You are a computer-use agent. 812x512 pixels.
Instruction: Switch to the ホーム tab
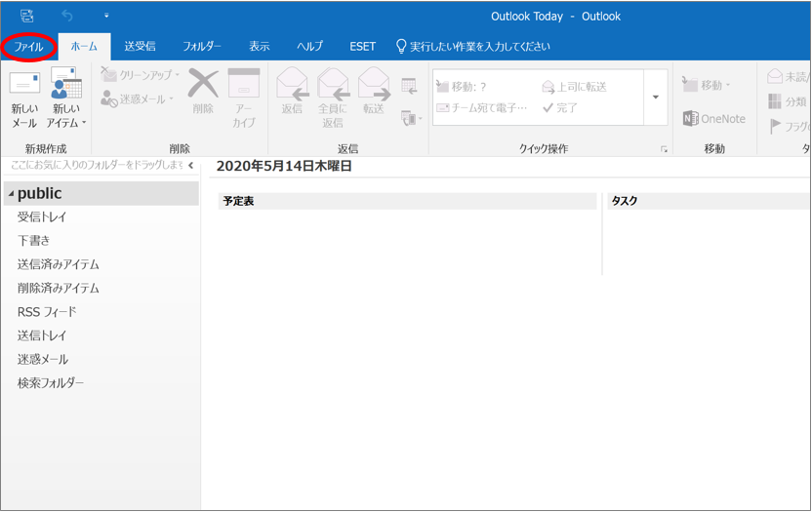pyautogui.click(x=84, y=47)
